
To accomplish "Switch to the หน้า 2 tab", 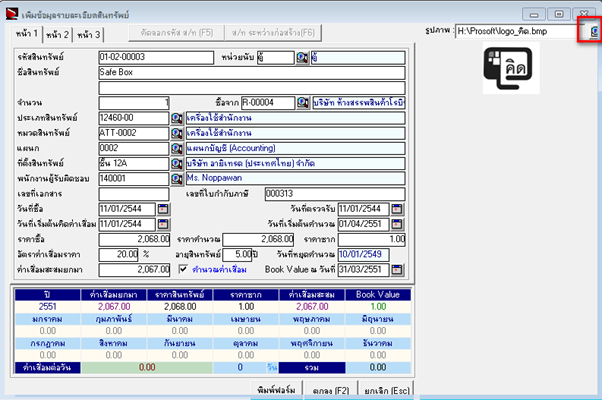I will (x=57, y=35).
